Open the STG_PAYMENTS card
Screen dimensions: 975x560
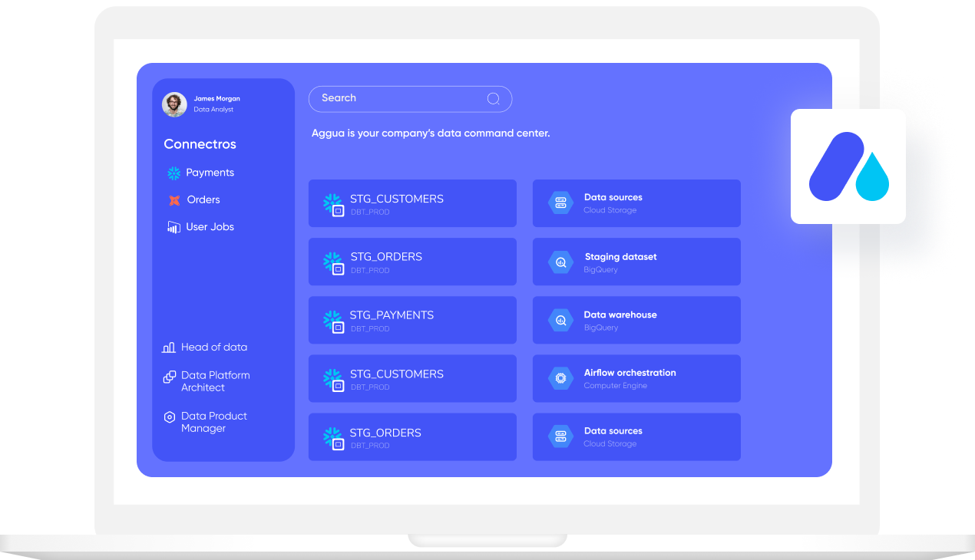coord(412,321)
